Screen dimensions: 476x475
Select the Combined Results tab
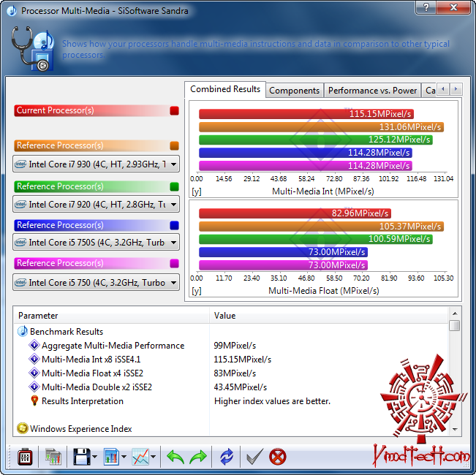[x=225, y=89]
